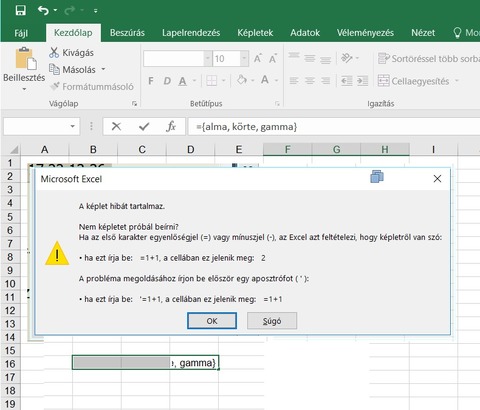Click Kivágás (cut) in the clipboard group

71,53
